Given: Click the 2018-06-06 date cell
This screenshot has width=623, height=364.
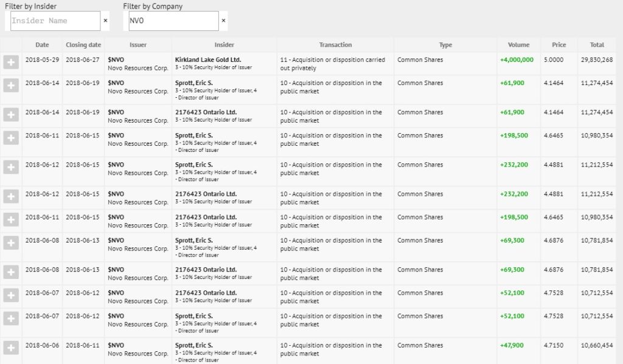Looking at the screenshot, I should [42, 345].
